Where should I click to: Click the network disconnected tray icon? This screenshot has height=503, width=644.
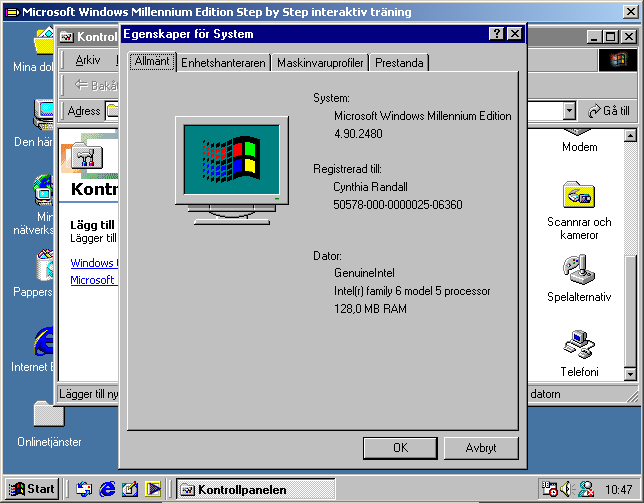point(586,489)
